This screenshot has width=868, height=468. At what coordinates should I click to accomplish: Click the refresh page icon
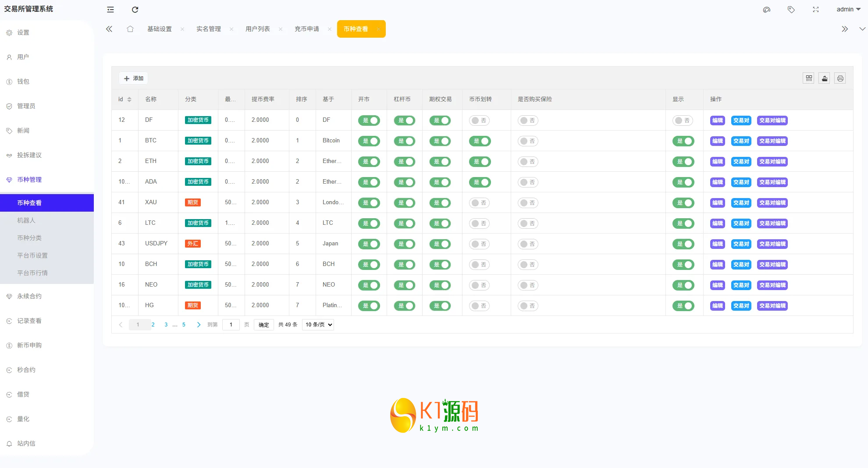coord(135,10)
